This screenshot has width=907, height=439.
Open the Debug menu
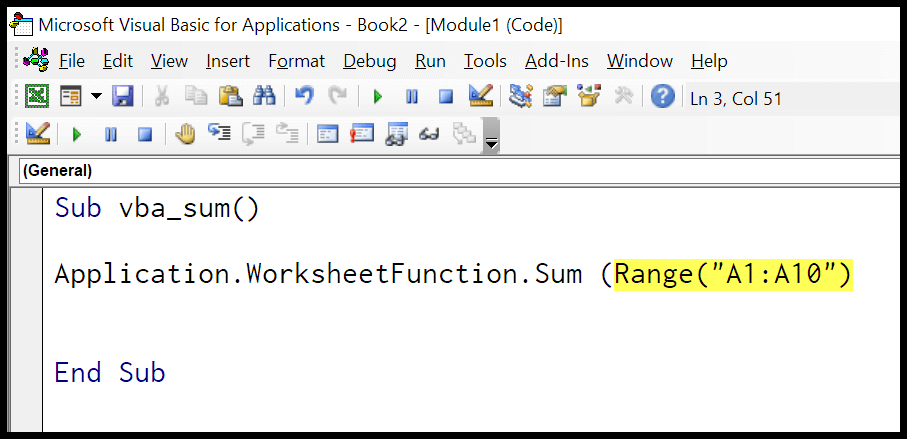[369, 61]
